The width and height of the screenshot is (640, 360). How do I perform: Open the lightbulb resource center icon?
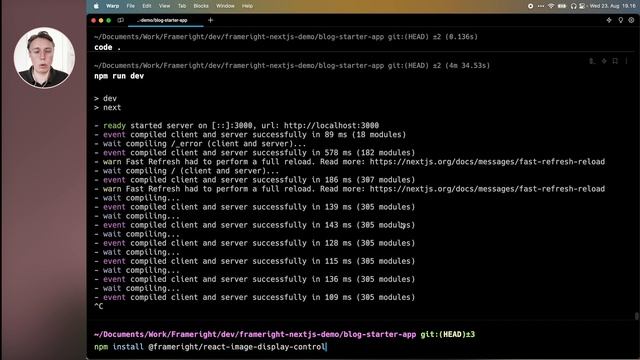point(620,20)
